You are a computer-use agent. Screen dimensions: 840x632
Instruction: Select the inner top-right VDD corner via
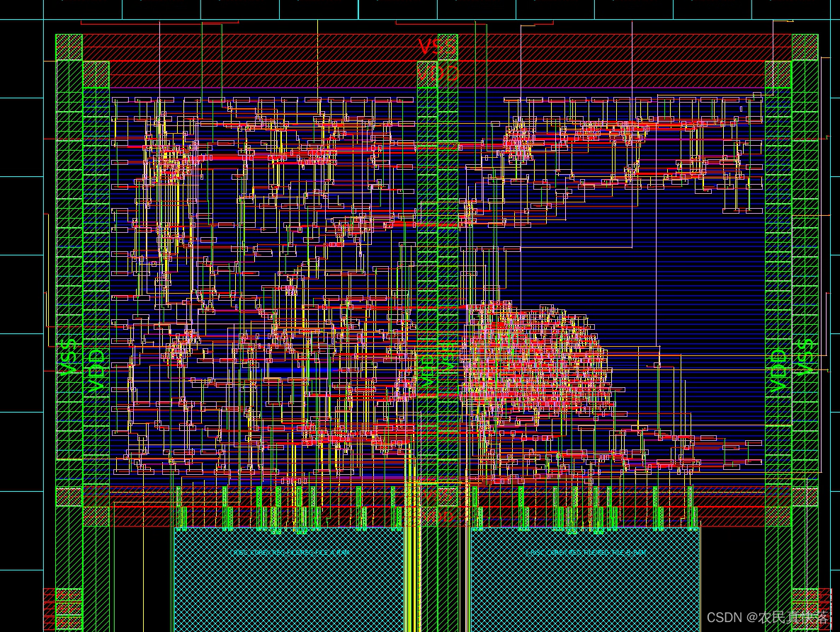[x=778, y=74]
